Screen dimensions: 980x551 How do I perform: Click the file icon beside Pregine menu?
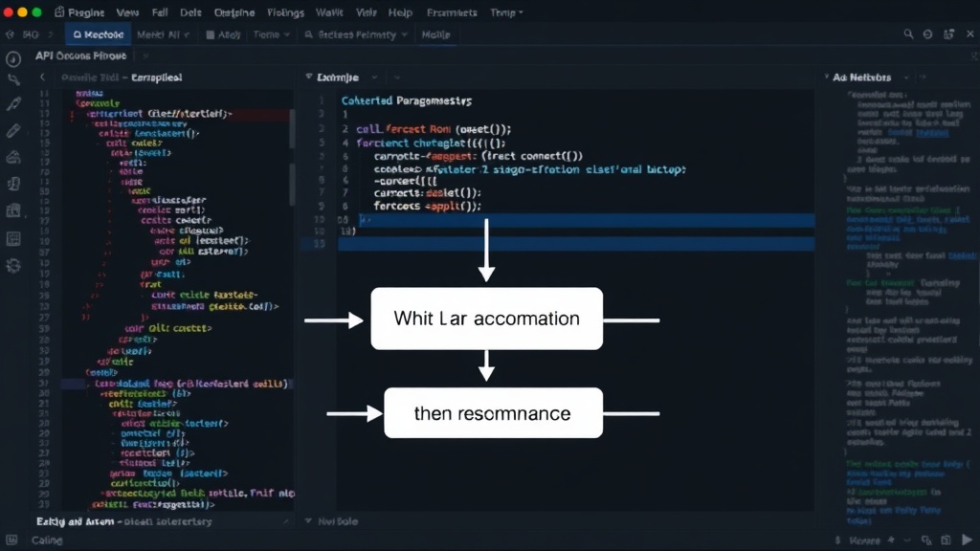tap(59, 11)
